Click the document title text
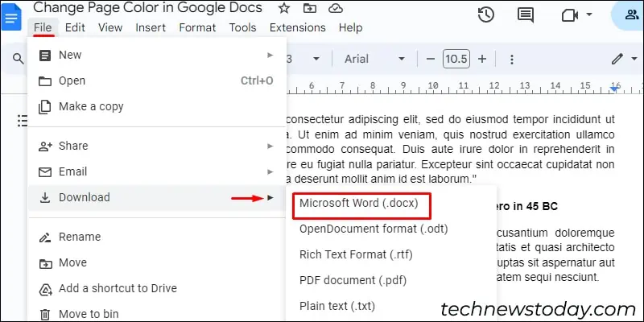 click(x=148, y=8)
